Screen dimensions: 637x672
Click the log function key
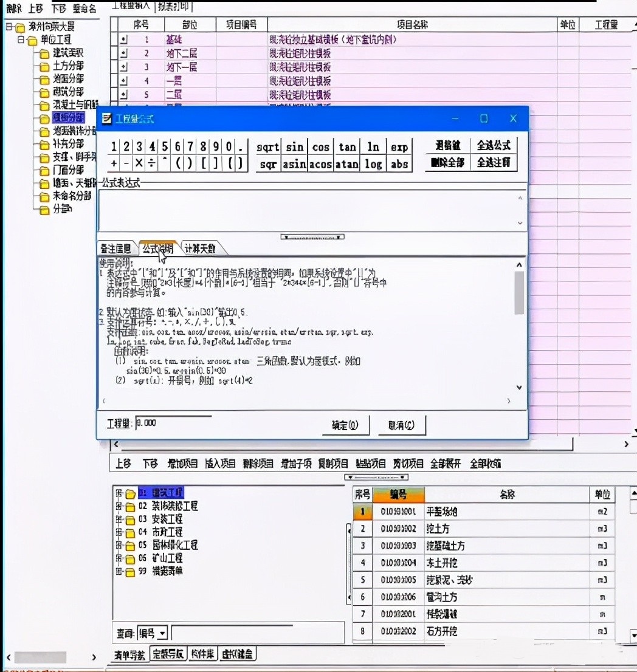pos(373,164)
